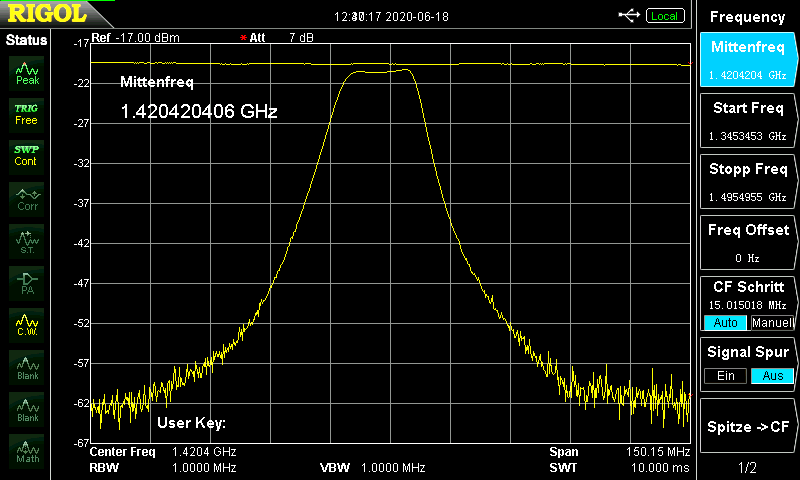Viewport: 800px width, 480px height.
Task: Click the Att 7 dB label
Action: (x=277, y=38)
